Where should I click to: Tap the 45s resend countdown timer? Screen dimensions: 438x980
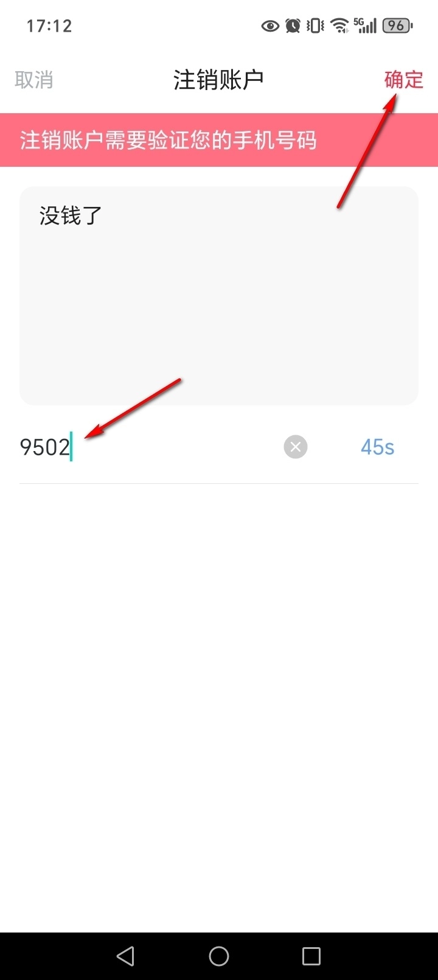point(377,447)
